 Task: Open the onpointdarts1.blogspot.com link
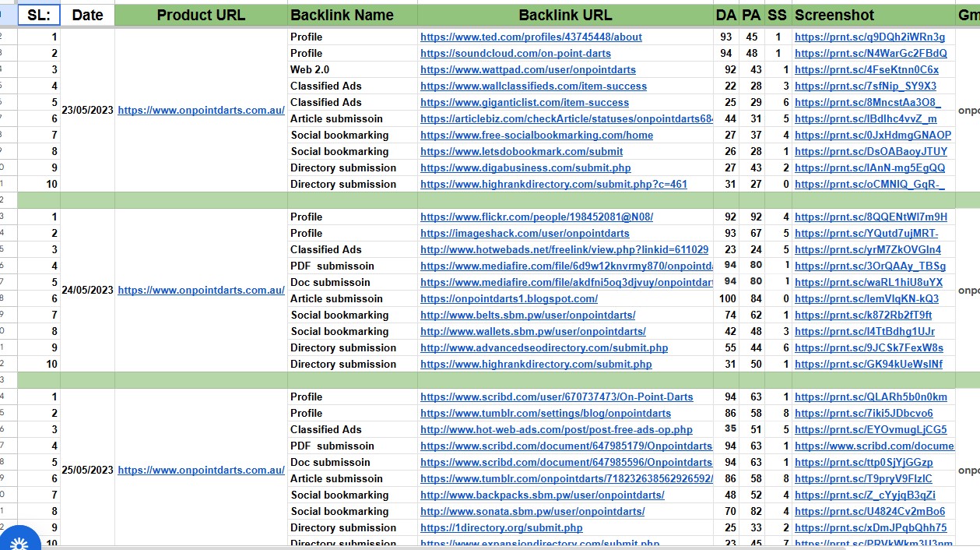point(509,298)
